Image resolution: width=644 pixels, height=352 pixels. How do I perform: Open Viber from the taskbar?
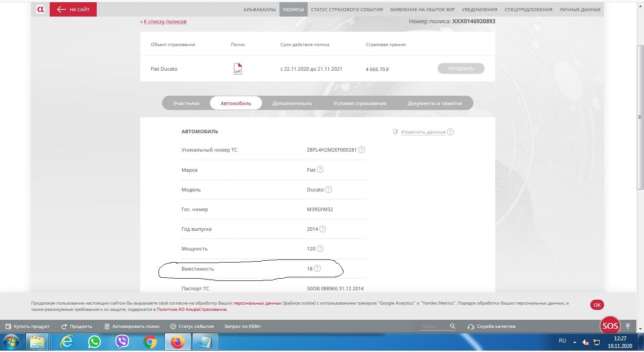(x=122, y=343)
